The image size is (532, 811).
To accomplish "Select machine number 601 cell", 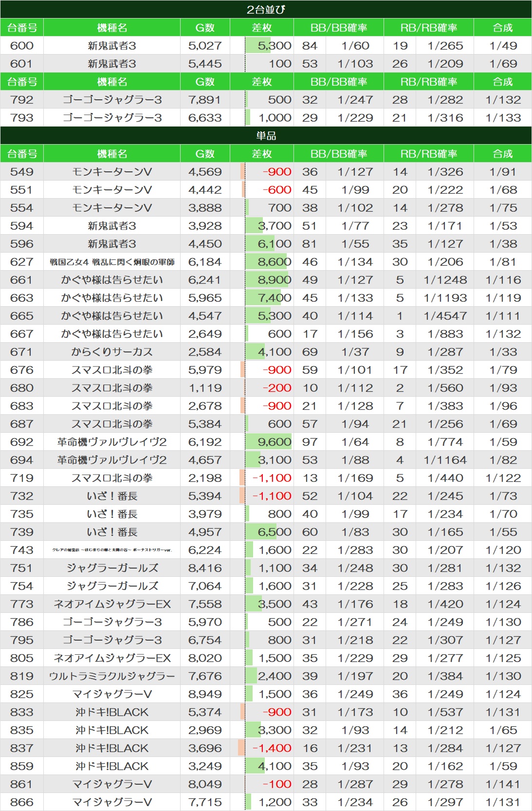I will click(x=22, y=64).
